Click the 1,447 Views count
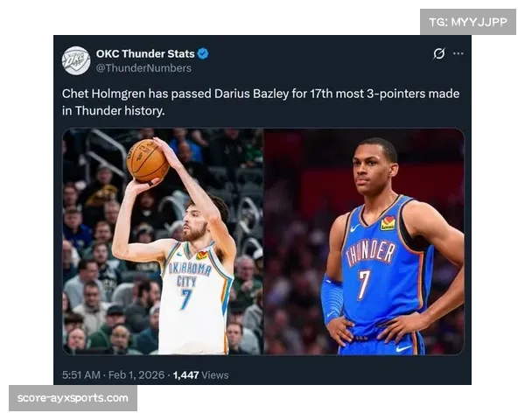The width and height of the screenshot is (525, 420). coord(201,374)
